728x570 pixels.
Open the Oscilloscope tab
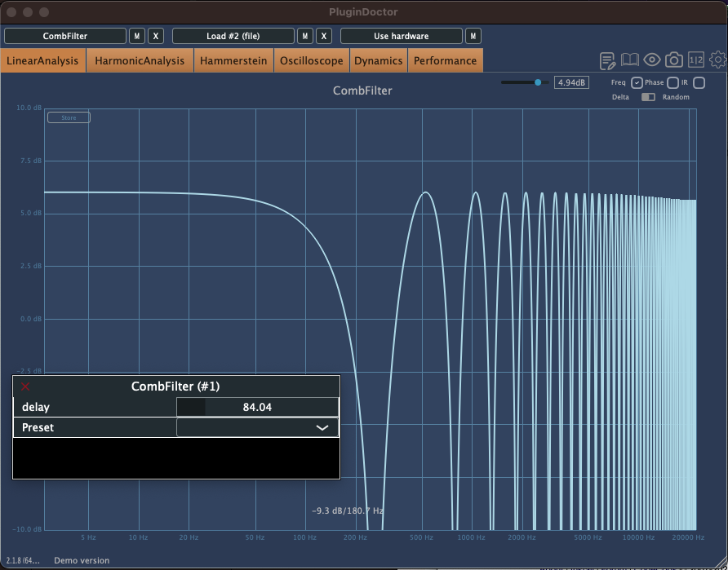click(312, 61)
